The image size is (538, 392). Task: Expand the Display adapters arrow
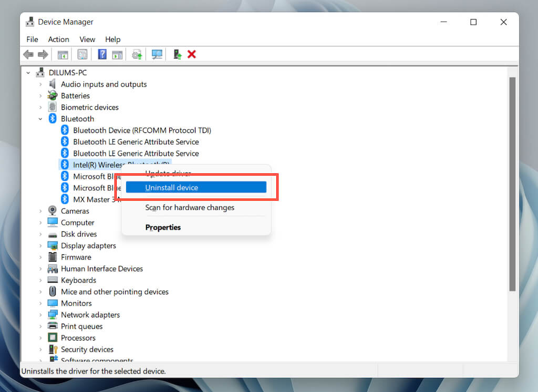[40, 245]
